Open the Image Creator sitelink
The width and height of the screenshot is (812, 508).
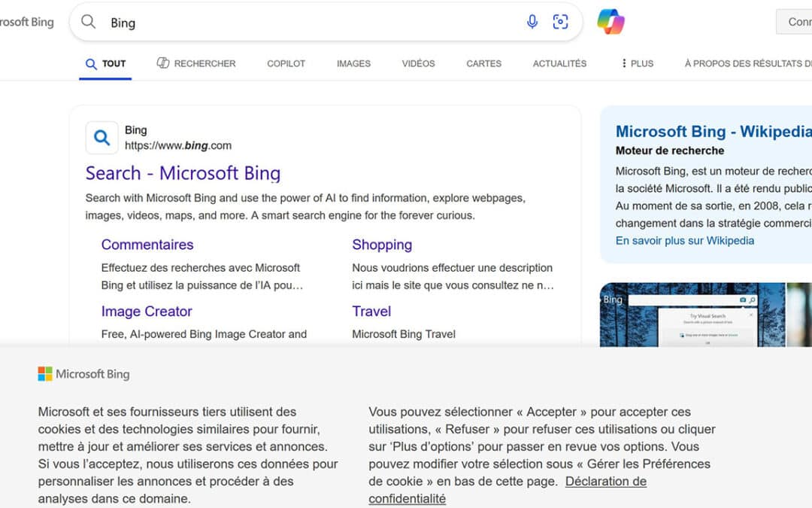[147, 312]
